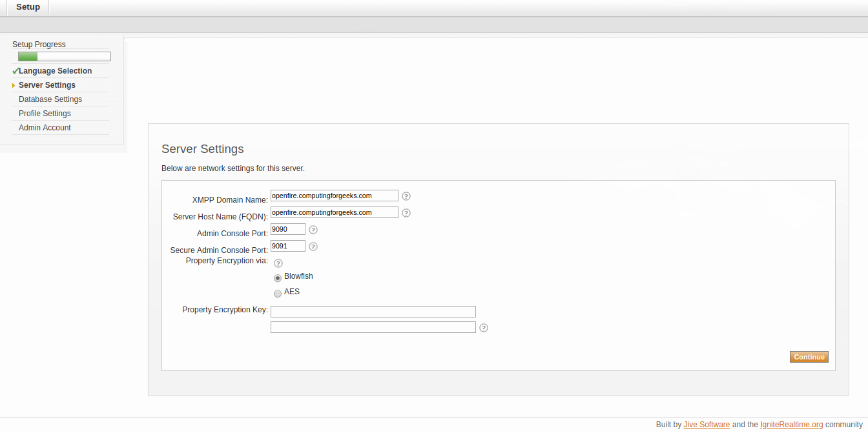
Task: Click help icon next to XMPP Domain Name
Action: tap(406, 196)
